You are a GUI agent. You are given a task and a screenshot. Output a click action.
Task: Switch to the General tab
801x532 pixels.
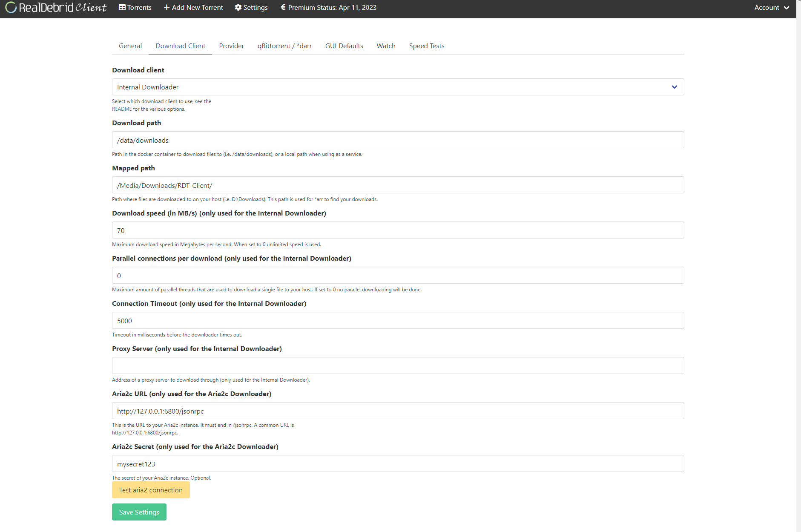[x=130, y=46]
